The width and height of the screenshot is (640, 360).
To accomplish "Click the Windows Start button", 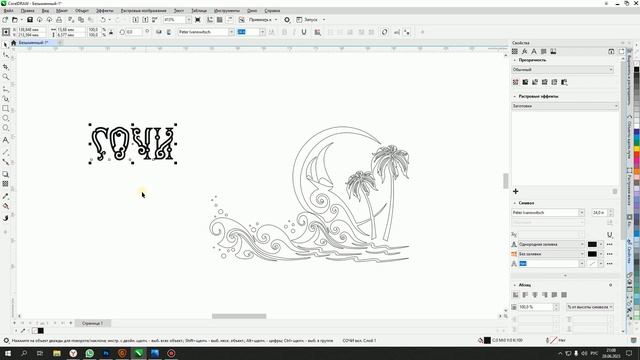I will point(8,353).
